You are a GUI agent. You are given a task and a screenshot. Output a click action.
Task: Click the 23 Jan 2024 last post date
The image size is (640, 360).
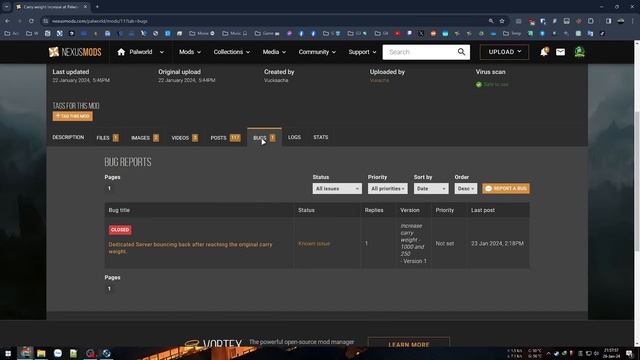pos(497,243)
